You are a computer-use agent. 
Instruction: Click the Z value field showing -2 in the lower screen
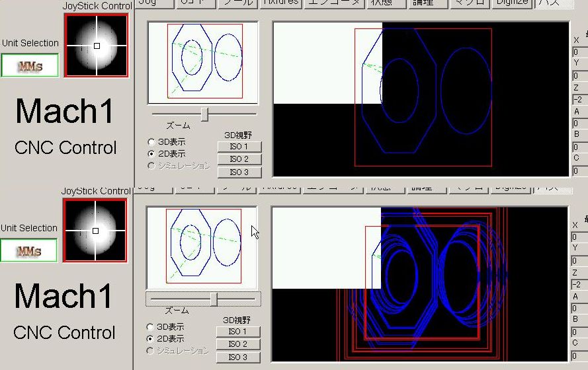(x=579, y=285)
